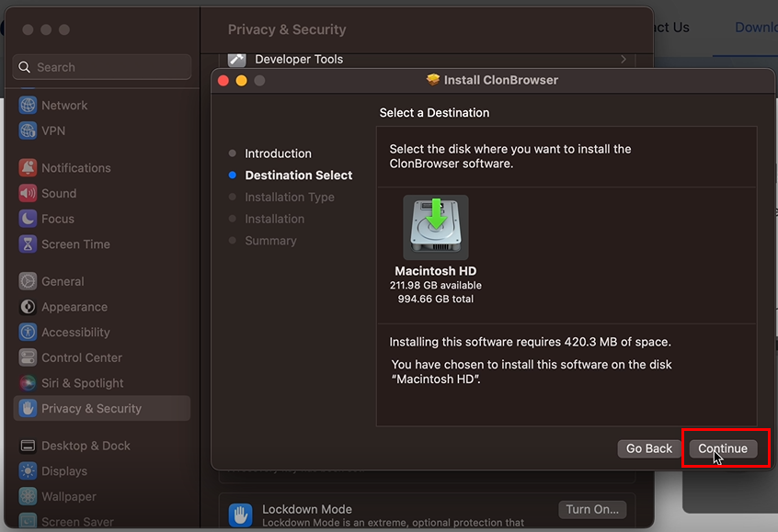Click the Wallpaper flower icon

[28, 496]
